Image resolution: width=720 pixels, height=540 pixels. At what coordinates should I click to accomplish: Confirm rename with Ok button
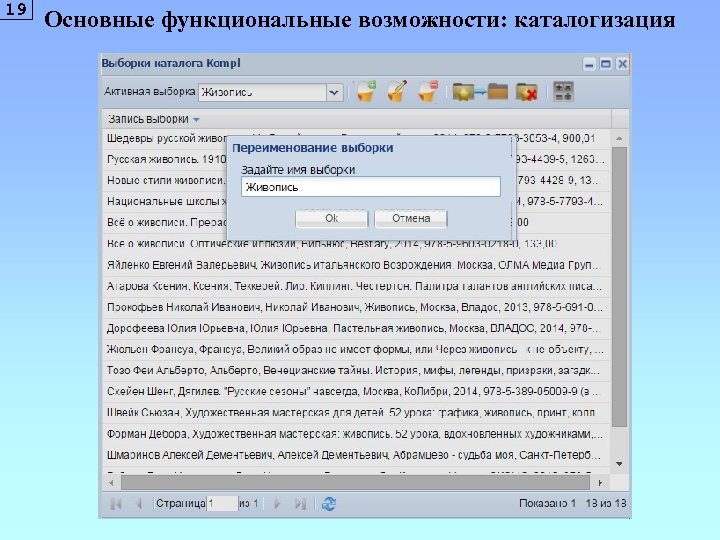coord(332,219)
